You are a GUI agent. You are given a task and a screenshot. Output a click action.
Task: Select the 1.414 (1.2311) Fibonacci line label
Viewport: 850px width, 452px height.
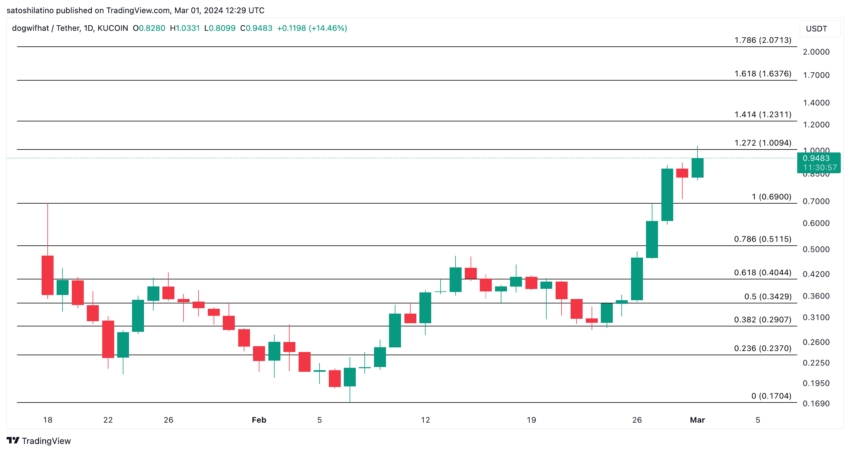tap(763, 114)
